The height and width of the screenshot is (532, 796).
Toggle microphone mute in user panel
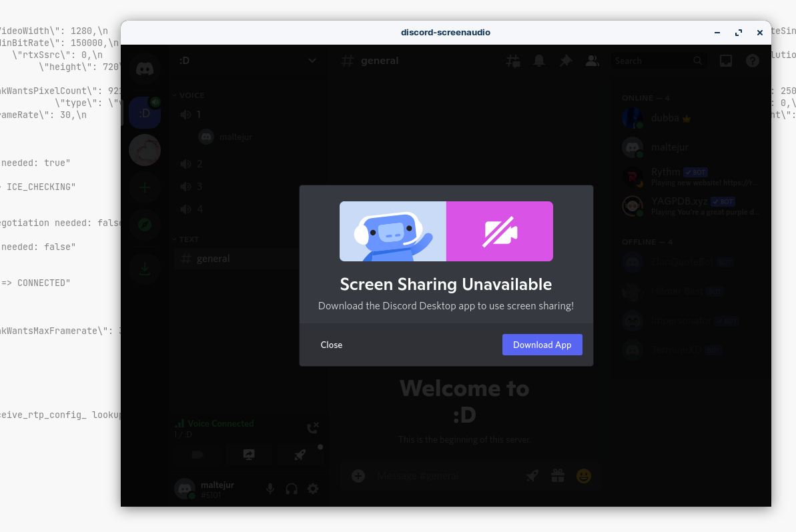click(x=270, y=489)
